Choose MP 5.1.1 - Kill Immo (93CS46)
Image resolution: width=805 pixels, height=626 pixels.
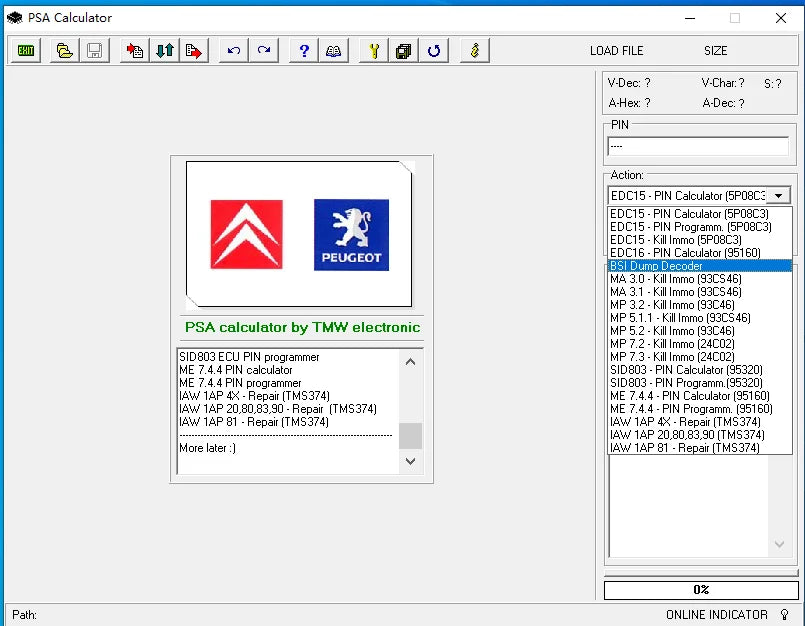[x=700, y=318]
